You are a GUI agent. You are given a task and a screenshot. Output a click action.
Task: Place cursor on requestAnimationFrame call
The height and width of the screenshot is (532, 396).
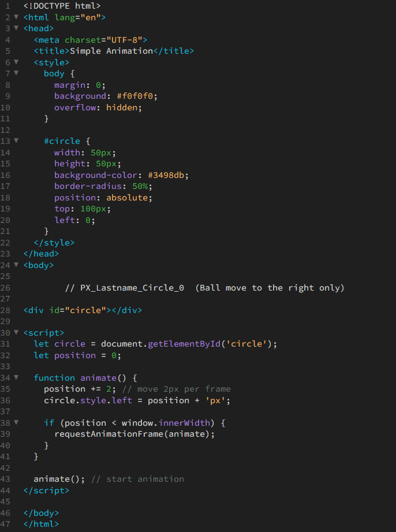(109, 434)
